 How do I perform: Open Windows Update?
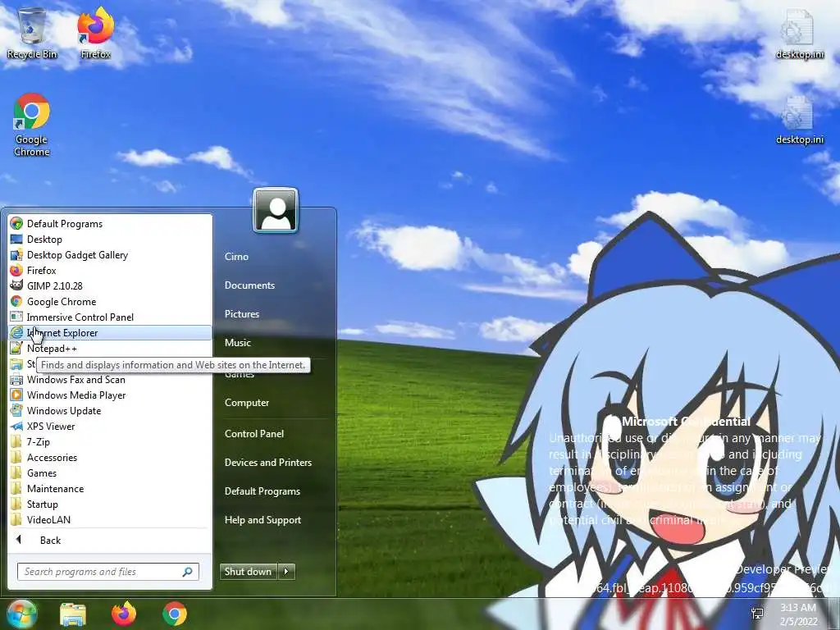[111, 410]
